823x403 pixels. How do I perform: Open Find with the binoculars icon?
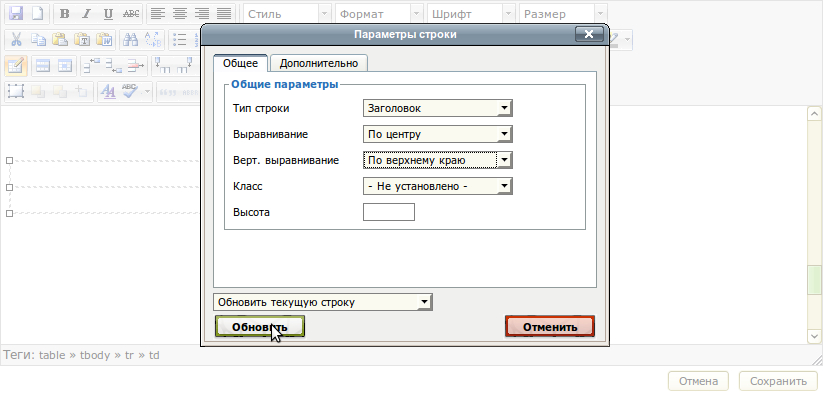pyautogui.click(x=131, y=39)
